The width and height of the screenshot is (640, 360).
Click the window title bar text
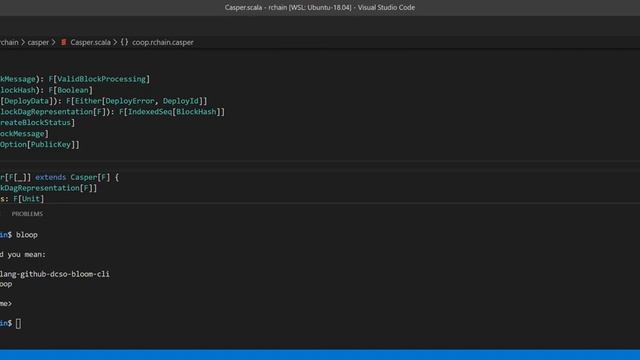tap(320, 7)
